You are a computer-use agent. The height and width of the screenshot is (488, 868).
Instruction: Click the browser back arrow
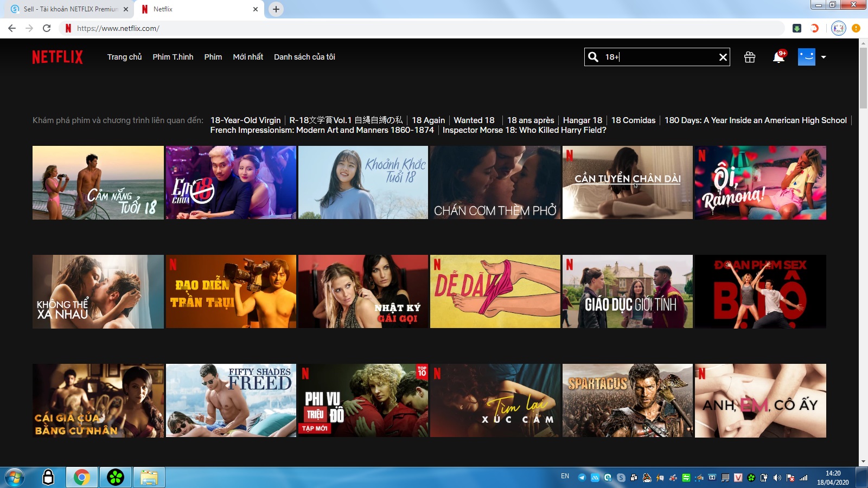pos(12,28)
